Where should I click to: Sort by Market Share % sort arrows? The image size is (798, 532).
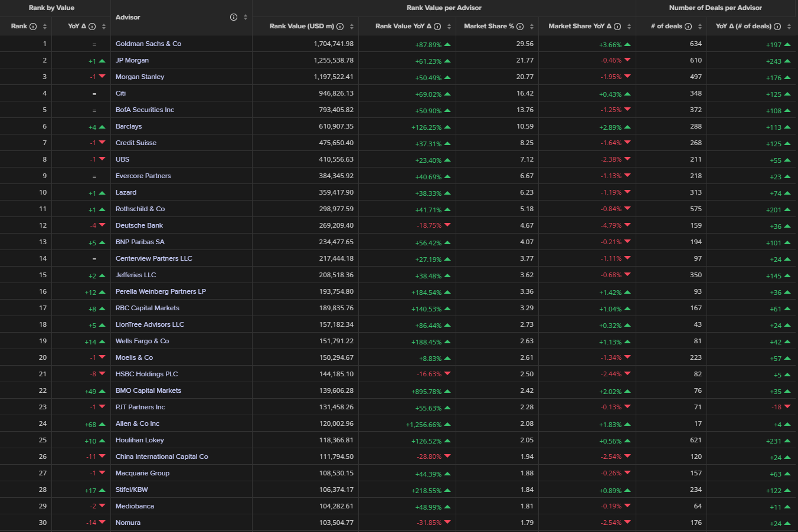pos(532,27)
